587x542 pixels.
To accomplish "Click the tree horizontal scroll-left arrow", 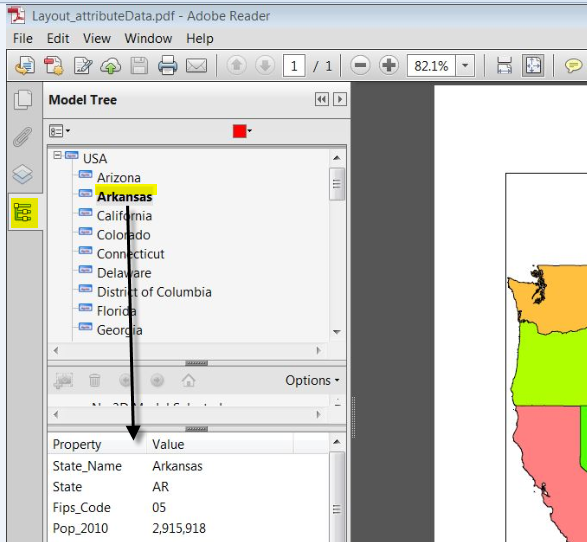I will click(56, 351).
